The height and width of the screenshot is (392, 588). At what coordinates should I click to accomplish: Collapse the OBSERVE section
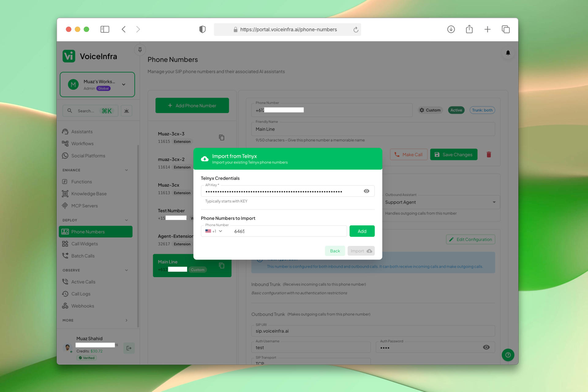click(x=126, y=270)
